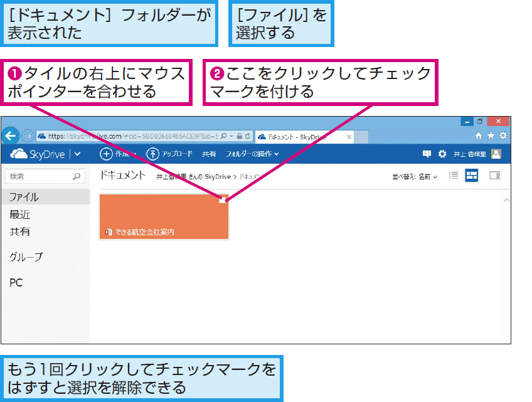Click the ドキュメント folder heading
Image resolution: width=532 pixels, height=402 pixels.
123,175
